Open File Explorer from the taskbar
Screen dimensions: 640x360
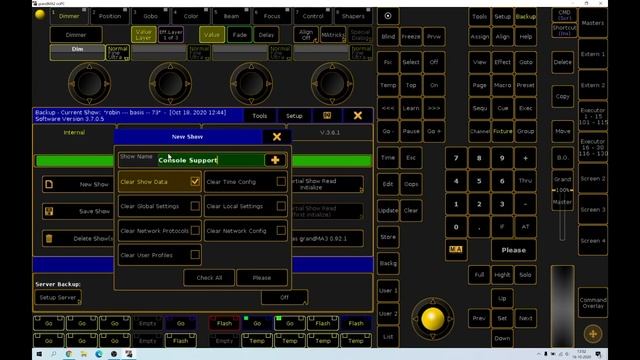click(84, 354)
